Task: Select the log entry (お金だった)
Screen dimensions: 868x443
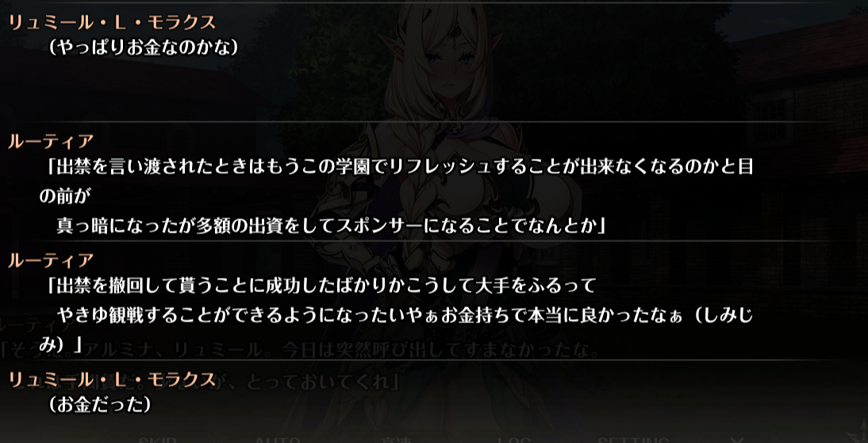Action: pyautogui.click(x=99, y=405)
